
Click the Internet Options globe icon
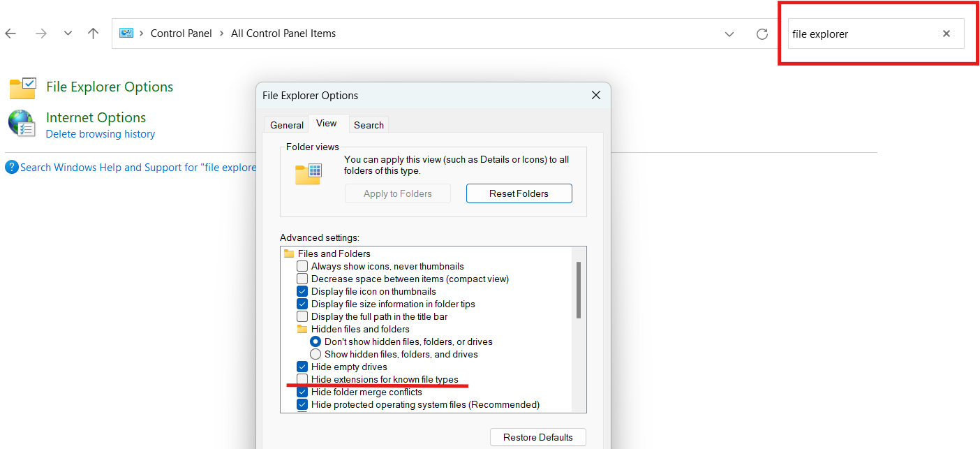22,124
